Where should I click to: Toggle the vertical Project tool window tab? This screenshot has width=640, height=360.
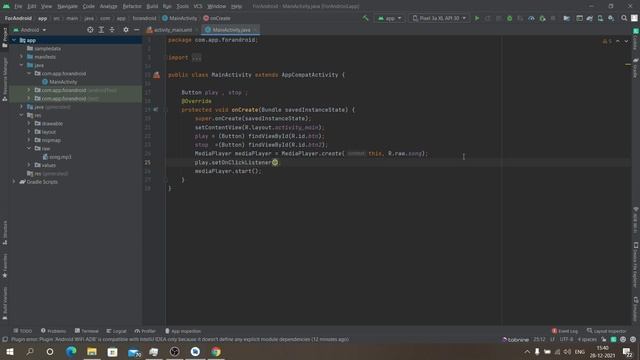click(x=4, y=38)
